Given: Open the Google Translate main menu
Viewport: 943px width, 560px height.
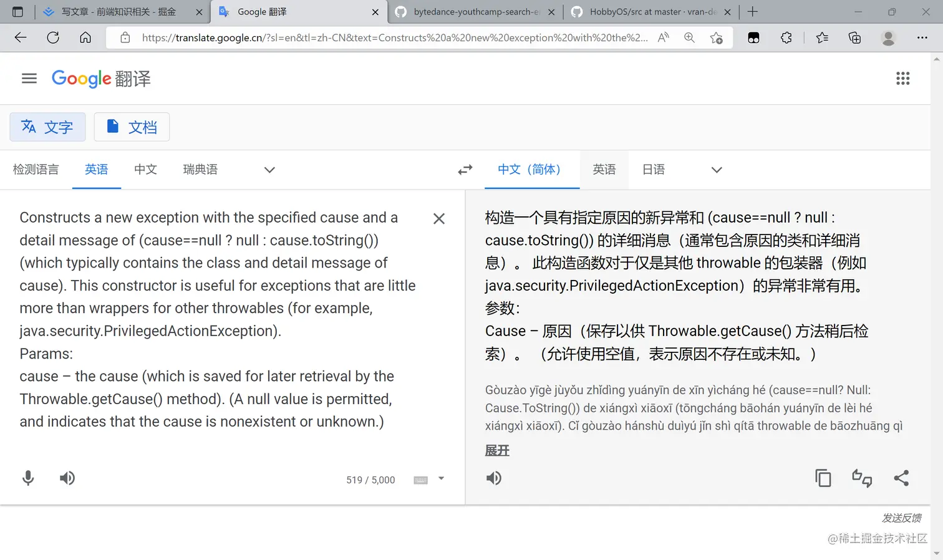Looking at the screenshot, I should [x=29, y=79].
